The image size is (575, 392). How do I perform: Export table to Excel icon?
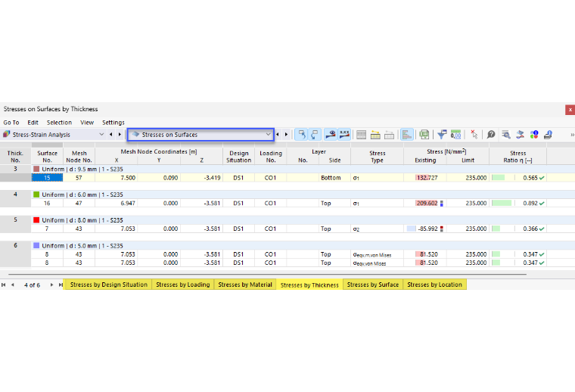click(424, 135)
